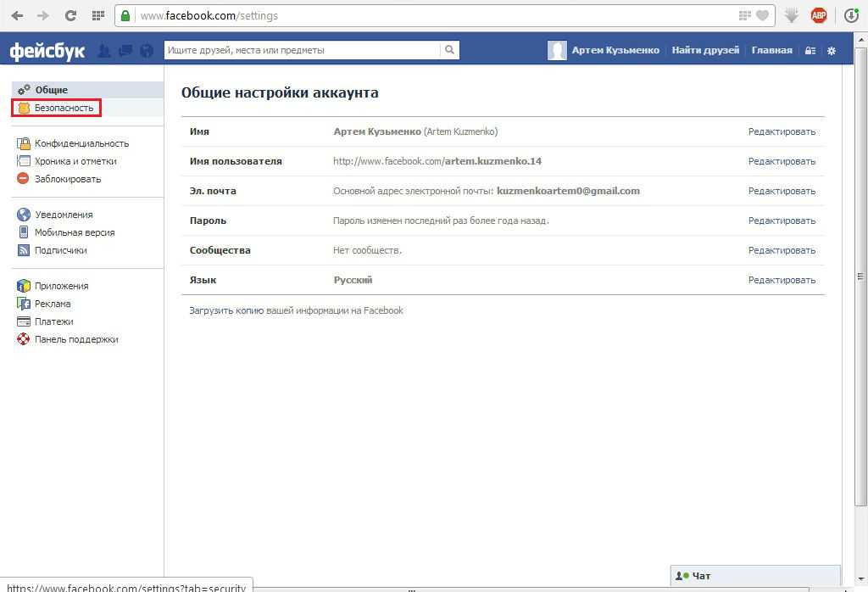Open Подписчики settings

pyautogui.click(x=60, y=250)
